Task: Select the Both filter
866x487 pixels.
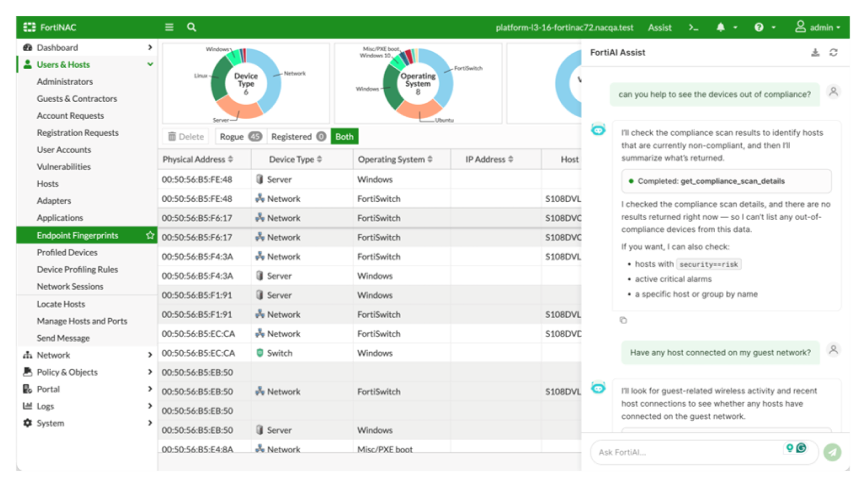Action: pyautogui.click(x=344, y=136)
